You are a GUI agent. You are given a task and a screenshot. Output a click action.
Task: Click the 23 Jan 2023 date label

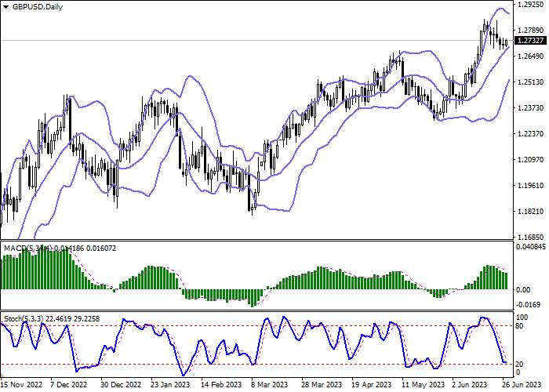tap(170, 385)
